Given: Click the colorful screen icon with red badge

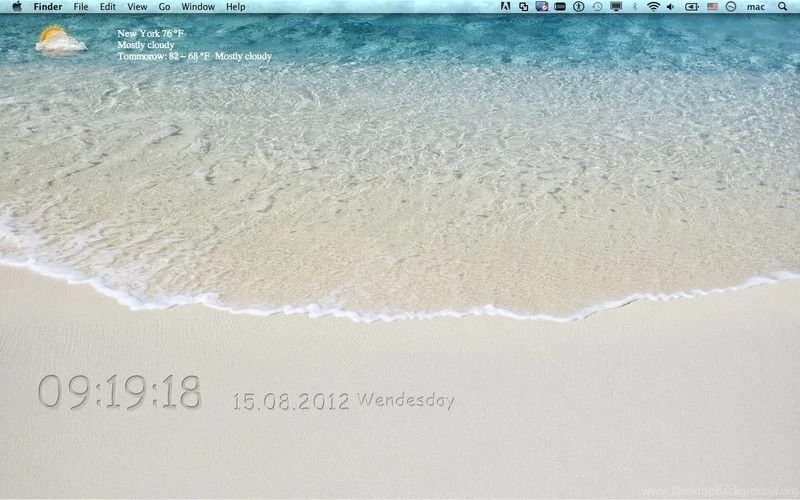Looking at the screenshot, I should [542, 7].
